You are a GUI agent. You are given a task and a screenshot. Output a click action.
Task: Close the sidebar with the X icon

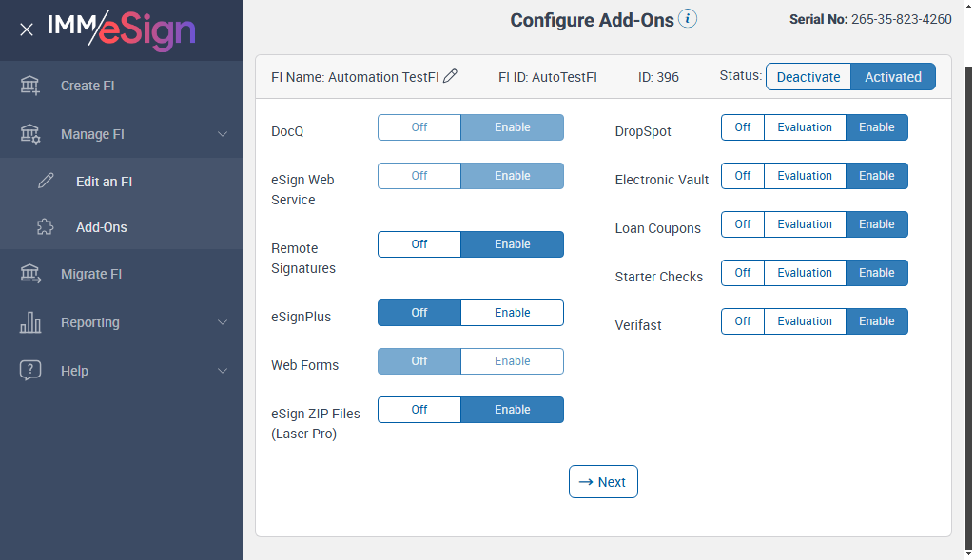[x=27, y=29]
